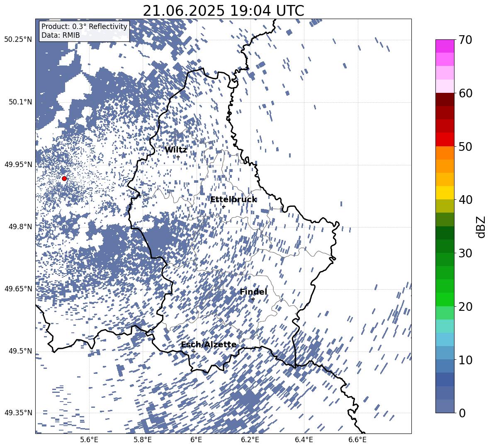The height and width of the screenshot is (448, 491).
Task: Click the Esch/Alzette cross marker
Action: point(194,351)
